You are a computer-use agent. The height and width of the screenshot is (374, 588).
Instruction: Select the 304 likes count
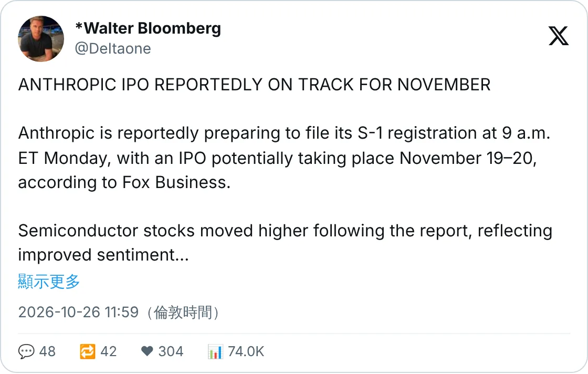[x=171, y=351]
